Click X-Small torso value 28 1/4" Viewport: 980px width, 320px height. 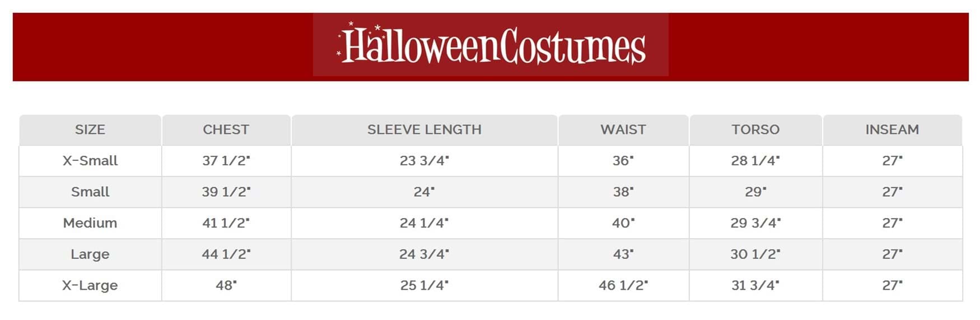(755, 161)
